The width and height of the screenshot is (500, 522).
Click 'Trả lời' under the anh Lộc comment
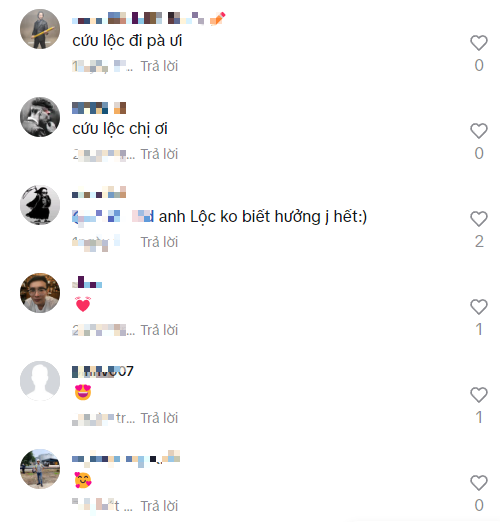coord(159,242)
